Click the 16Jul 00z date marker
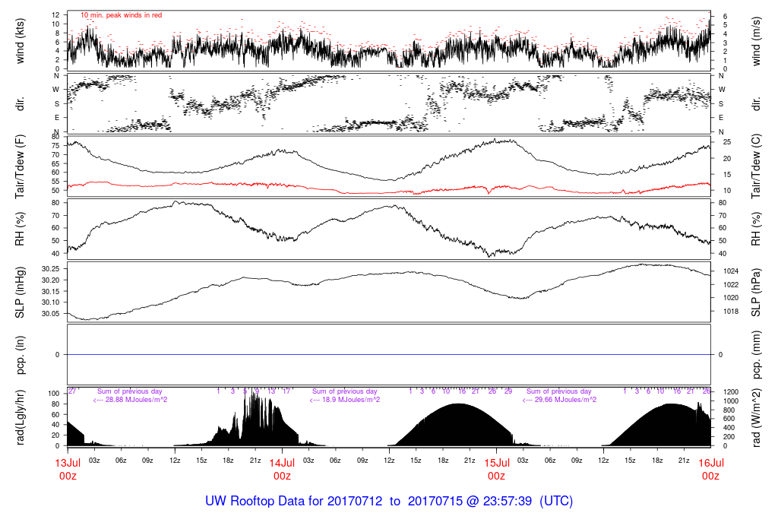Screen dimensions: 778x532 [710, 469]
